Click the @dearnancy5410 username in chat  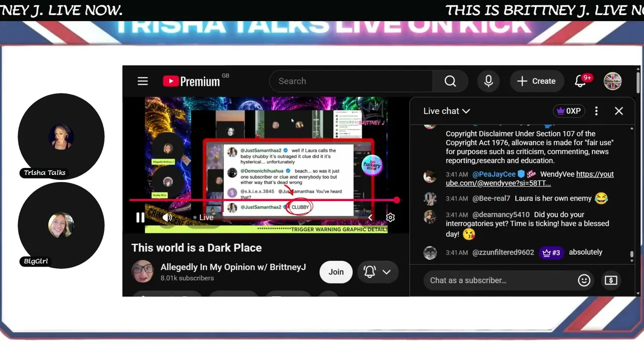tap(501, 215)
